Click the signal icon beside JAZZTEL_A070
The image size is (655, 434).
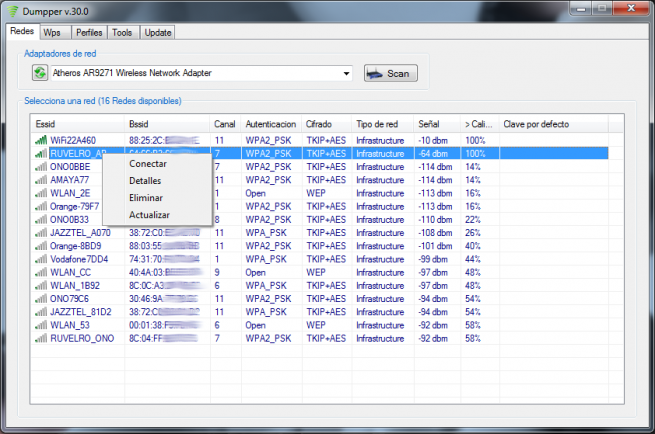coord(41,232)
